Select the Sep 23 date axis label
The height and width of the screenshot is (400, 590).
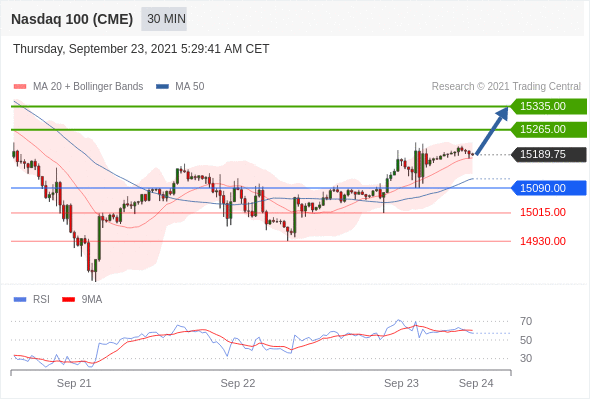[x=401, y=383]
